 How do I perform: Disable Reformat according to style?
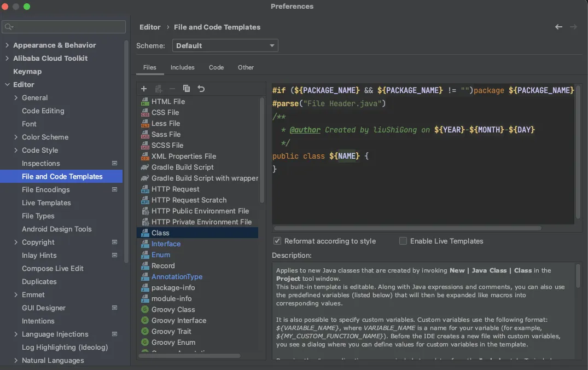[x=277, y=241]
